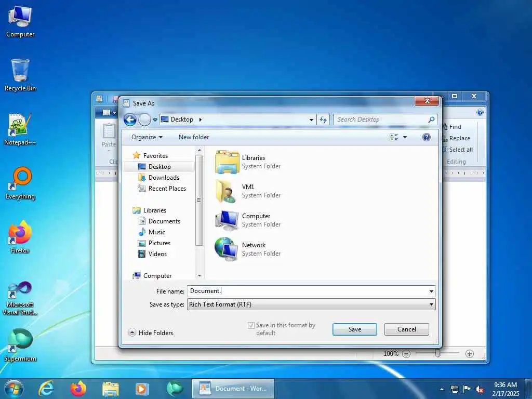Click WordPad zoom out minus button
This screenshot has width=532, height=399.
[x=406, y=354]
